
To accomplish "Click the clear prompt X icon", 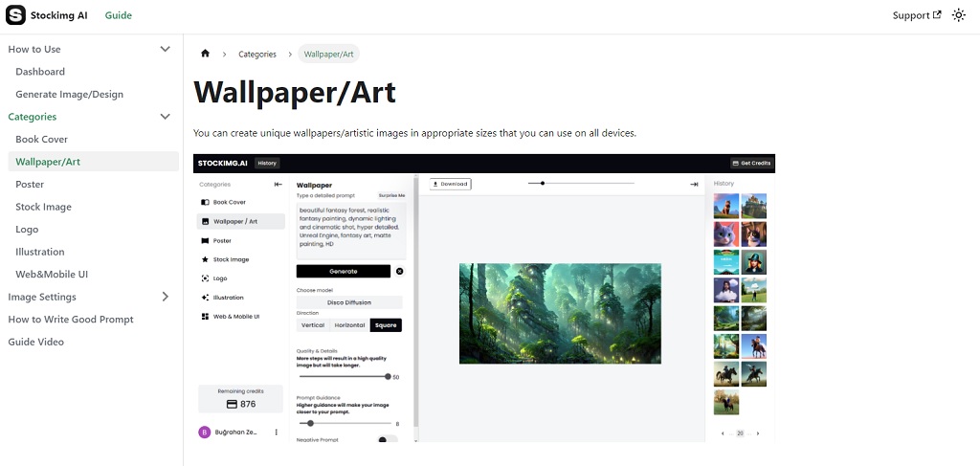I will 400,271.
